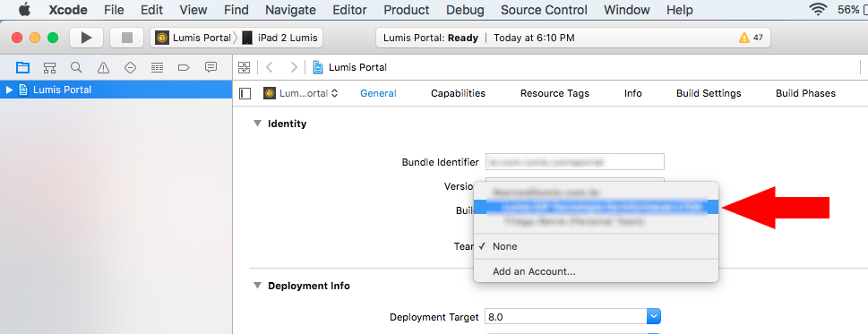Screen dimensions: 868x334
Task: Click the Bundle Identifier text field
Action: (x=574, y=162)
